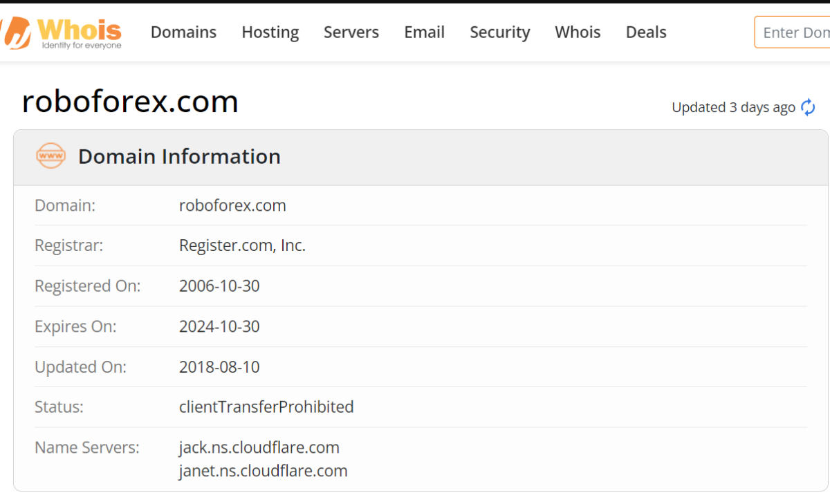Click the expiry date 2024-10-30
The height and width of the screenshot is (504, 830).
(x=219, y=326)
